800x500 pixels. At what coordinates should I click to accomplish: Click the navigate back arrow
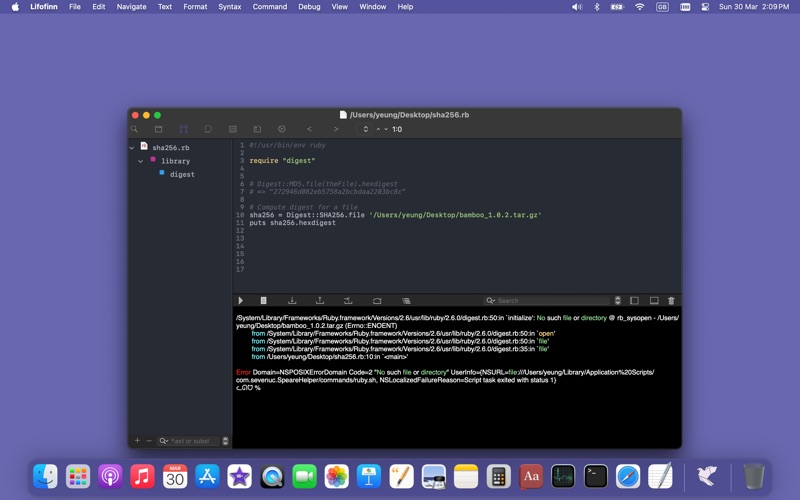(x=309, y=129)
